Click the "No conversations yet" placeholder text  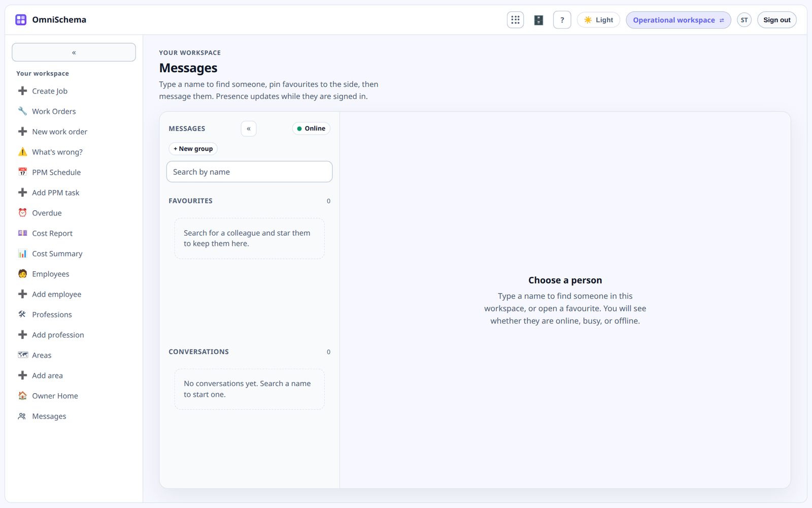(x=247, y=389)
